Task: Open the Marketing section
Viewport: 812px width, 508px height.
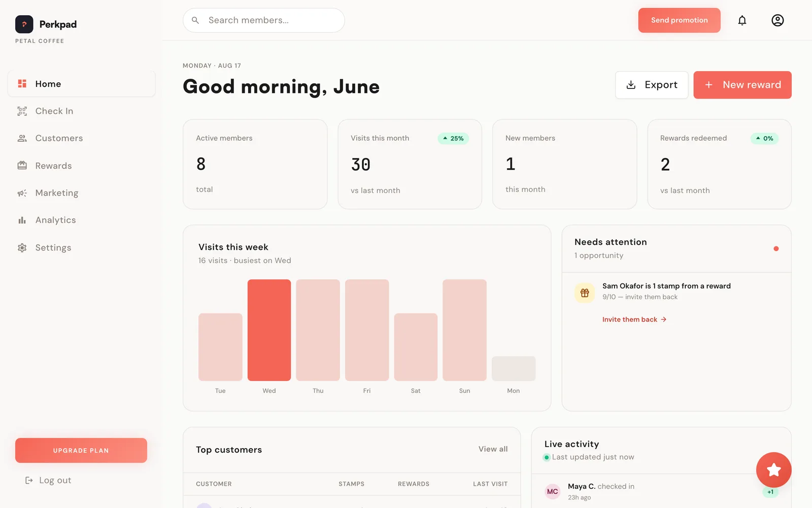Action: [x=82, y=193]
